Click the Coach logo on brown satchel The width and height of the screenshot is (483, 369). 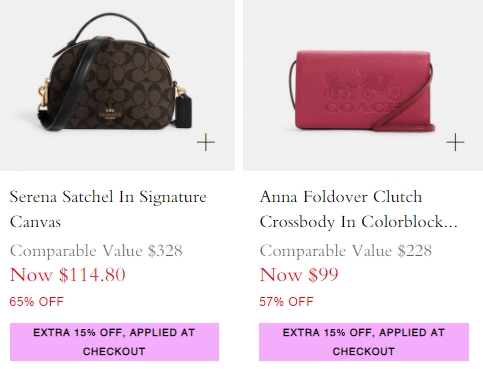click(111, 113)
